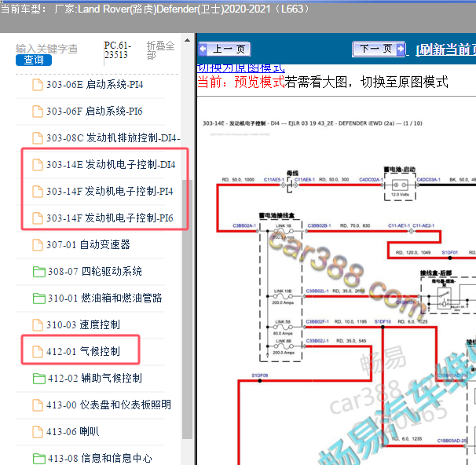The image size is (476, 465).
Task: Click file icon beside 303-14E
Action: (x=38, y=165)
